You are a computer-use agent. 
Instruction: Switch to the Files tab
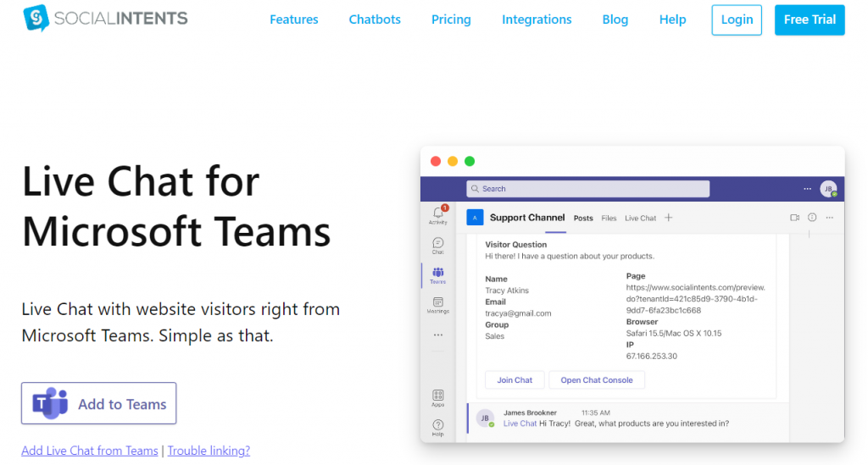tap(609, 219)
